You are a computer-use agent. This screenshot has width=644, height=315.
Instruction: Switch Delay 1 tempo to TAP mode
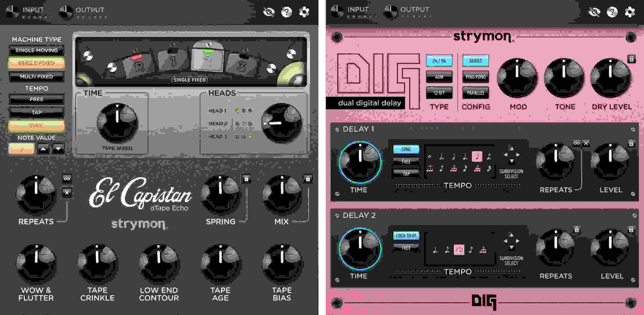coord(406,173)
